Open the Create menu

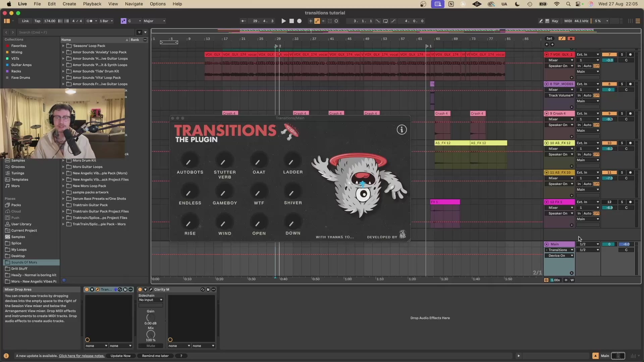(x=69, y=4)
